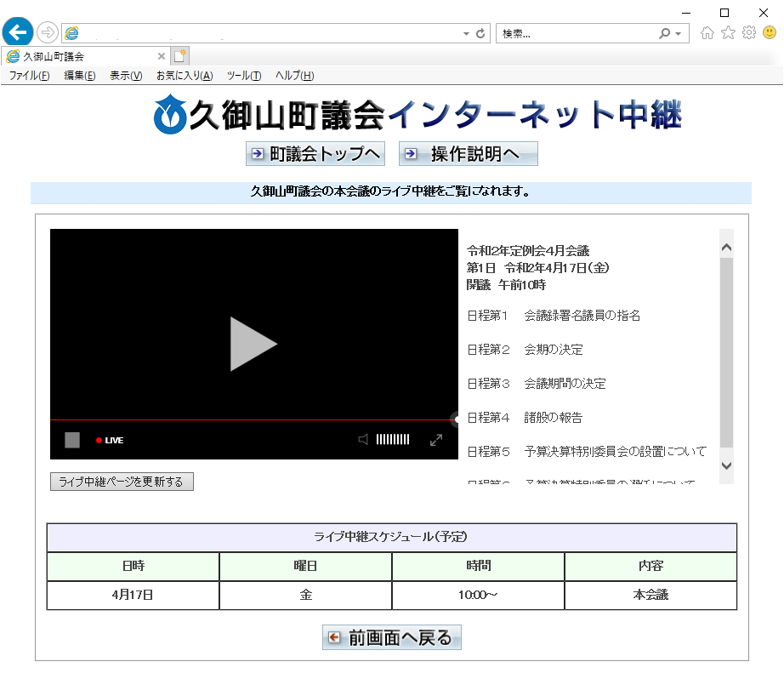Click the search magnifier icon
The width and height of the screenshot is (784, 696).
click(x=664, y=33)
